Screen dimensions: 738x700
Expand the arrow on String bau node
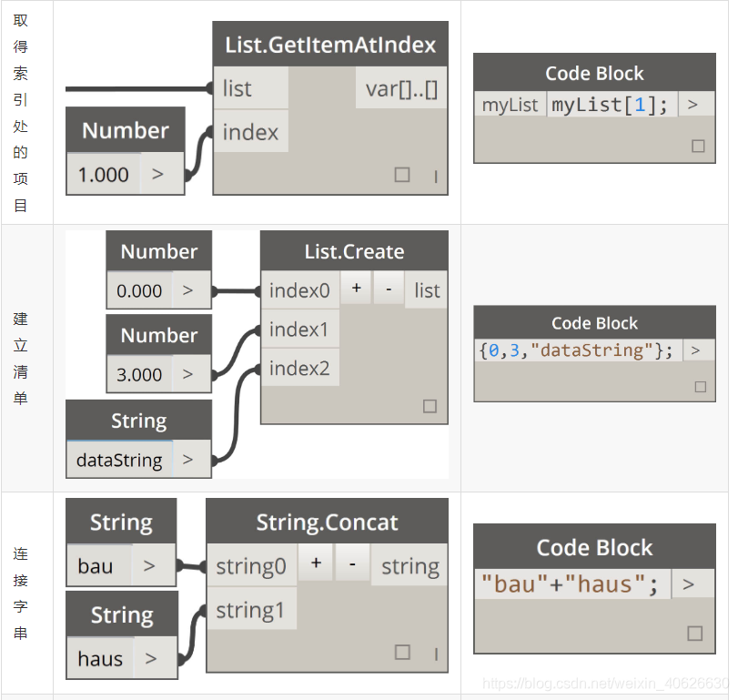(151, 565)
